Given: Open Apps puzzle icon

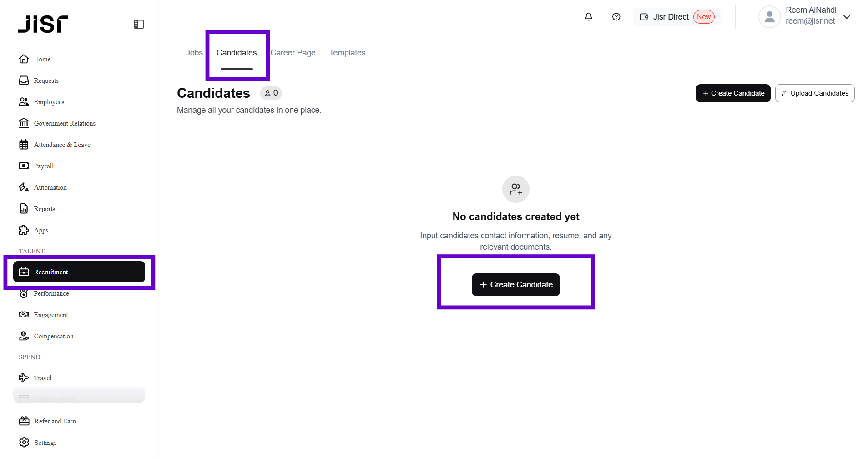Looking at the screenshot, I should (x=24, y=230).
